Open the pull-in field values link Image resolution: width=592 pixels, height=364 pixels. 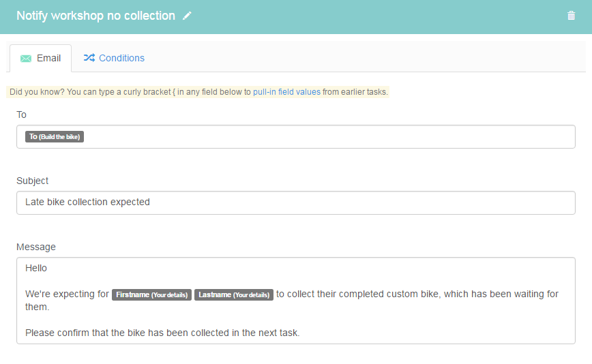286,92
